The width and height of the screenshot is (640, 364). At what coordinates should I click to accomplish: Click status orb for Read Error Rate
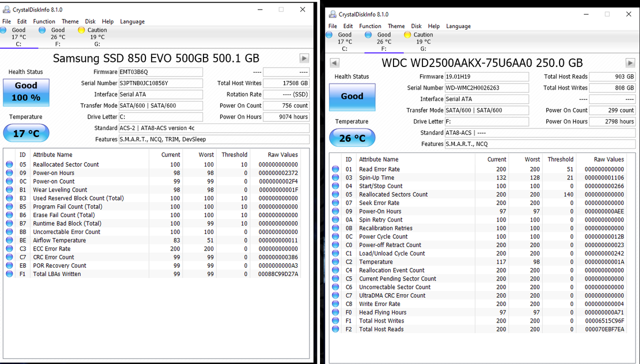pos(335,169)
